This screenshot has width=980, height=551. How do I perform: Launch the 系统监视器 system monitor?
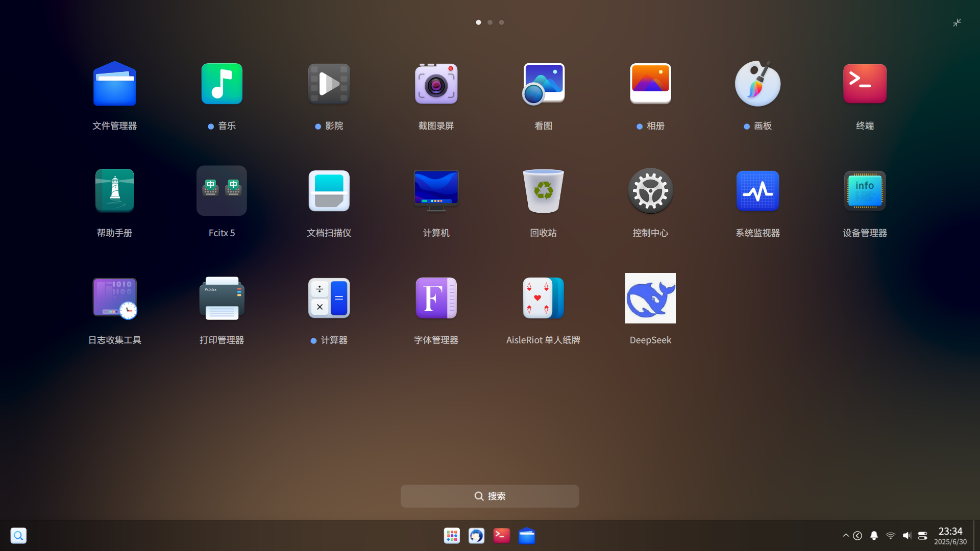tap(757, 191)
